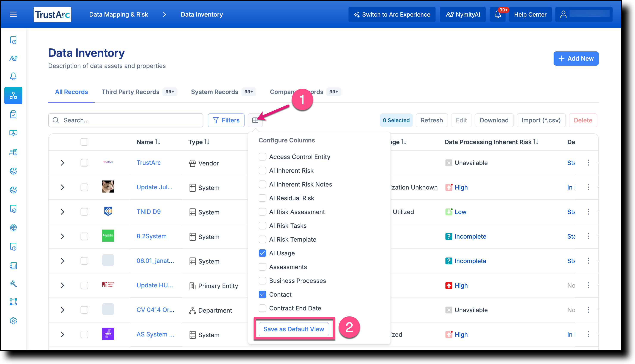Screen dimensions: 635x364
Task: Open the user profile icon in header
Action: click(563, 14)
